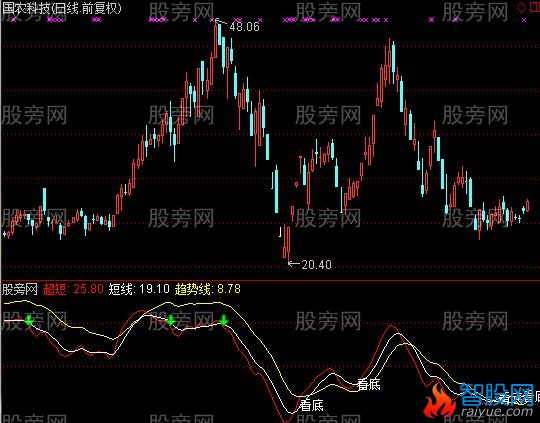Select the chart title 国农科技(日线.前复权)
Image resolution: width=540 pixels, height=423 pixels.
62,8
